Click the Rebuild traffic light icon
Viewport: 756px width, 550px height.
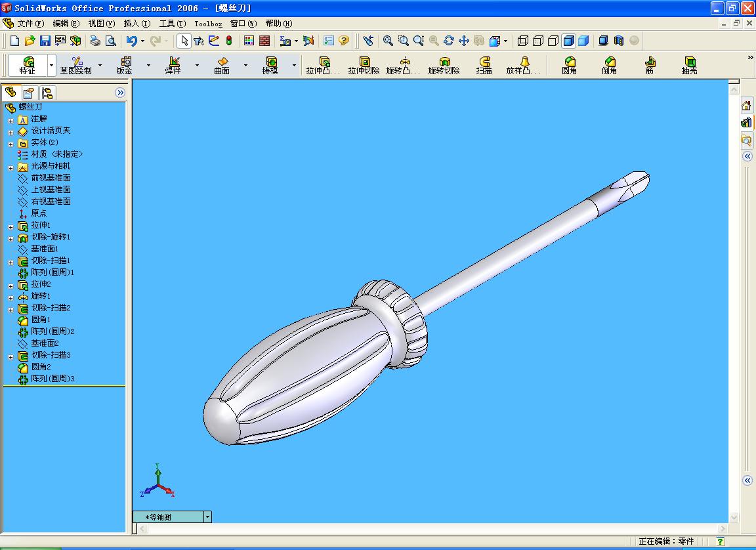coord(229,41)
